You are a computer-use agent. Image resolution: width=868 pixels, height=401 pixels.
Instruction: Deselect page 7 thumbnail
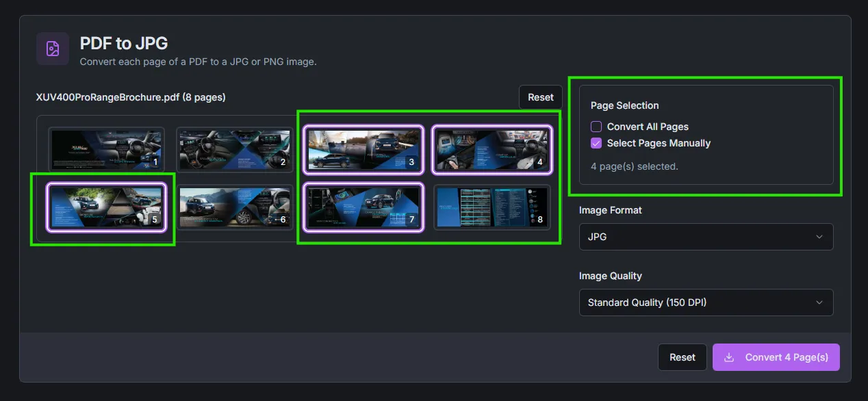click(x=363, y=207)
